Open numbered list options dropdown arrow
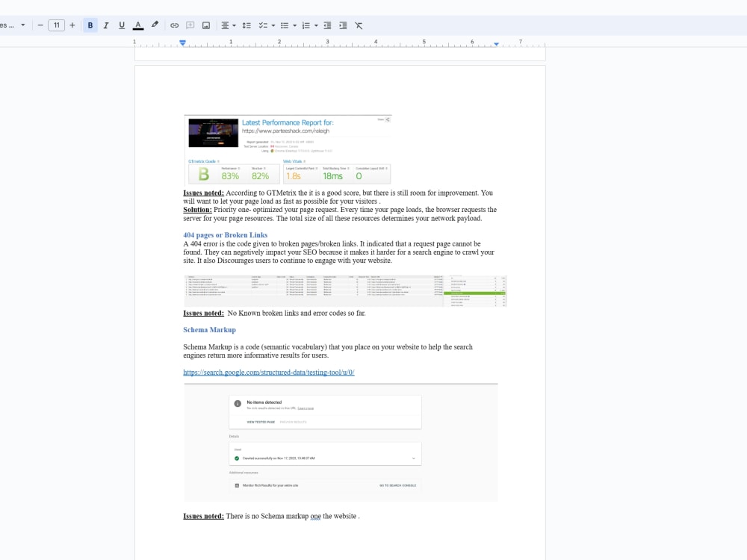Screen dimensions: 747x560 (316, 25)
